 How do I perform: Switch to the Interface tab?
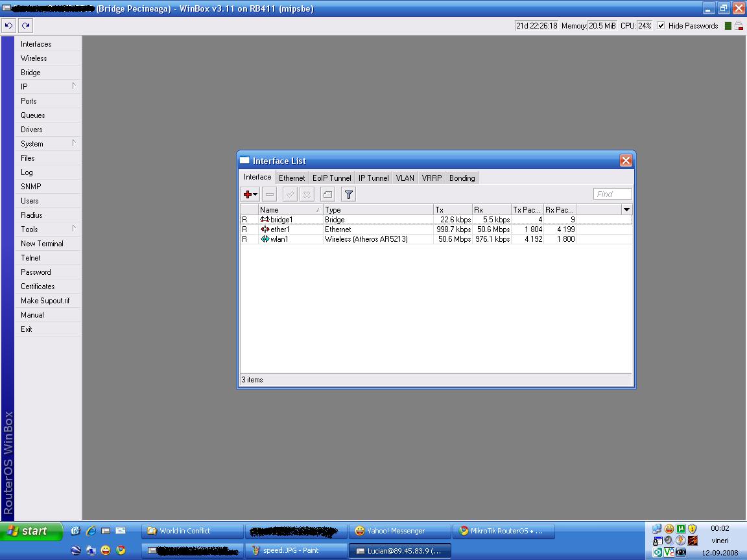[257, 177]
